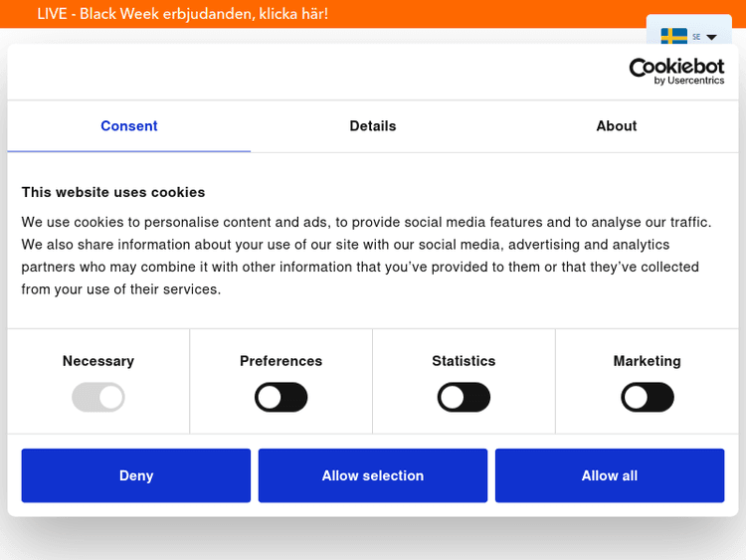Open the Details tab
The height and width of the screenshot is (560, 746).
pyautogui.click(x=373, y=126)
